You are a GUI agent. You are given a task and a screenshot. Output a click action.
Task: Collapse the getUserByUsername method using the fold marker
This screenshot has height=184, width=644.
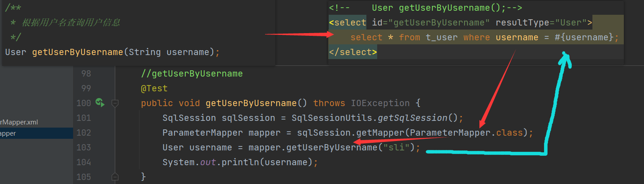(x=115, y=103)
